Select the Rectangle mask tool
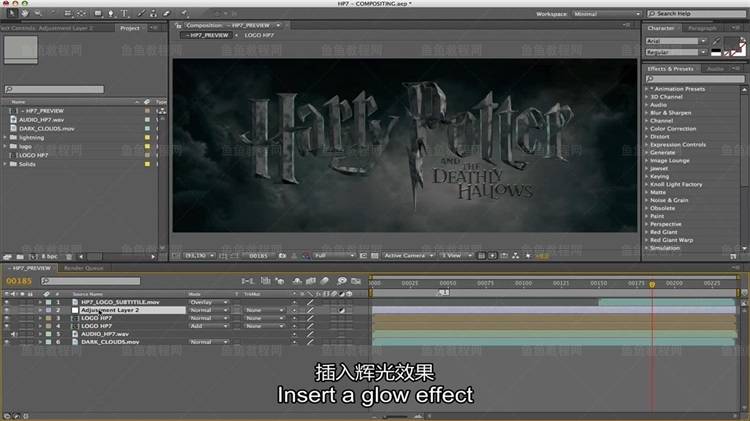 (98, 13)
